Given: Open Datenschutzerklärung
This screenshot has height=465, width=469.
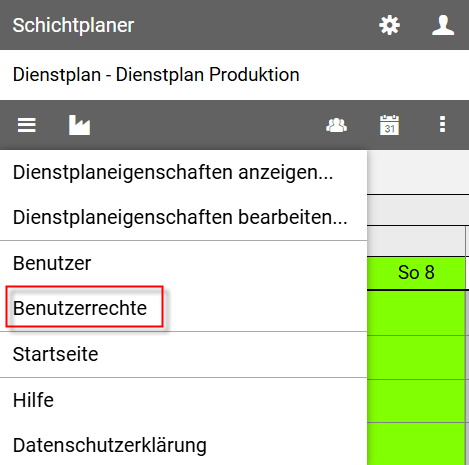Looking at the screenshot, I should 183,445.
